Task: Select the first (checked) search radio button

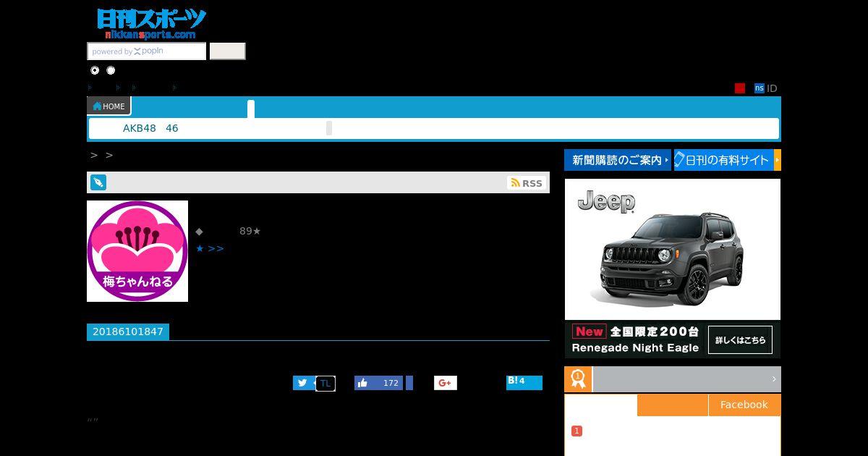Action: point(95,70)
